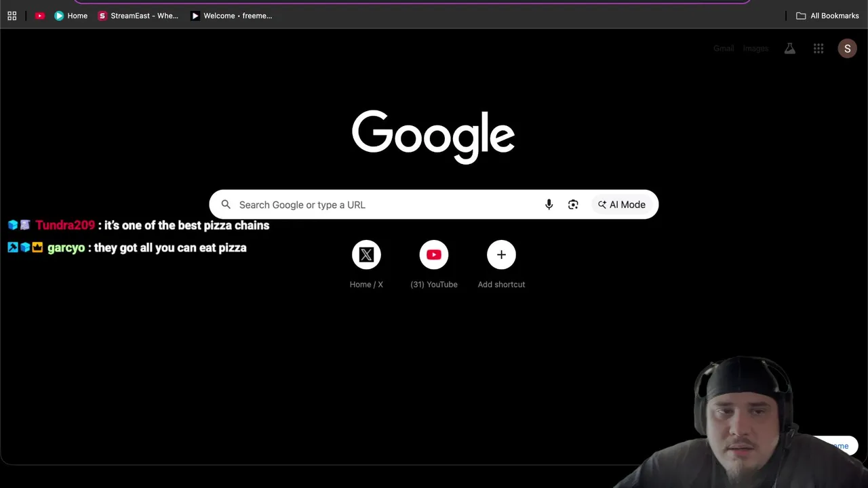Click the Google logo

tap(433, 138)
